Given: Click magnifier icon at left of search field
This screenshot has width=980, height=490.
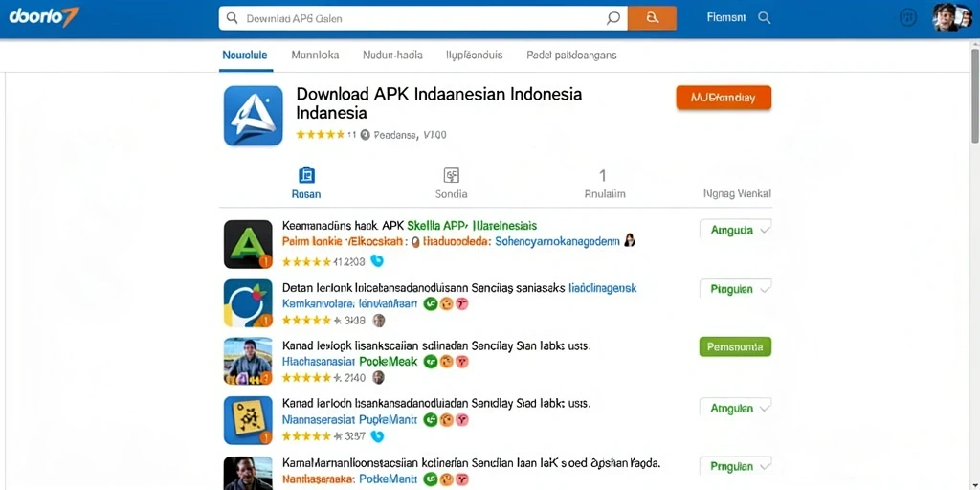Looking at the screenshot, I should [232, 19].
